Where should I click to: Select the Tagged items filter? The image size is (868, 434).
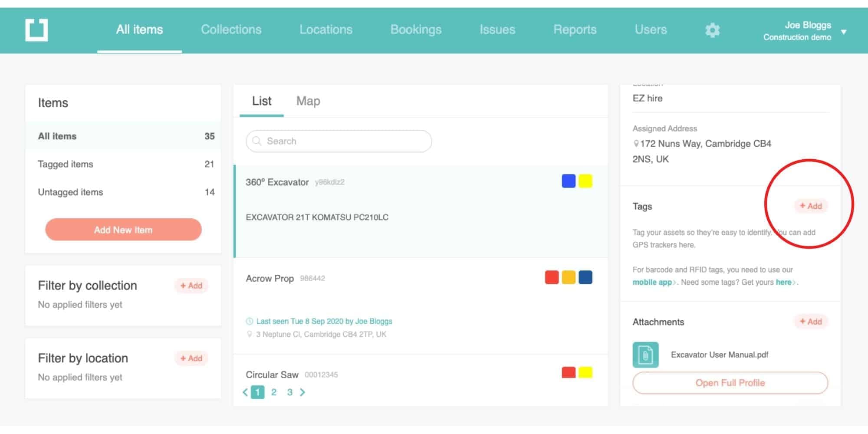click(x=65, y=164)
